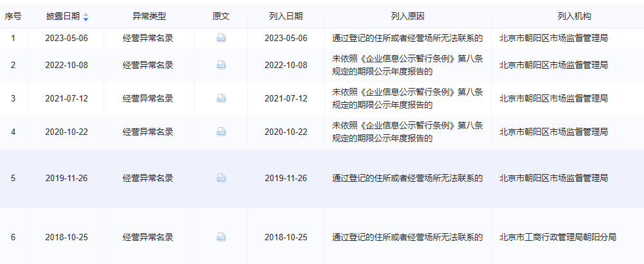This screenshot has width=644, height=264.
Task: Open original document icon for 2019-11-26 row
Action: tap(221, 179)
